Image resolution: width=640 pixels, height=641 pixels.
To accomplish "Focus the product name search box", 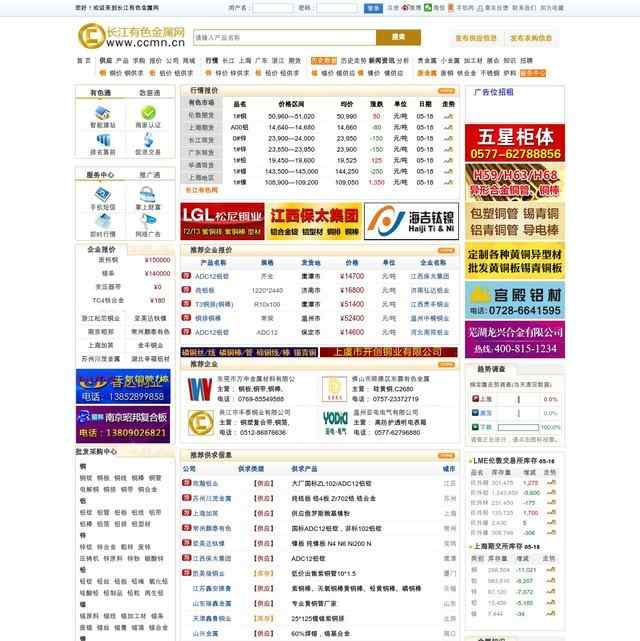I will tap(284, 37).
